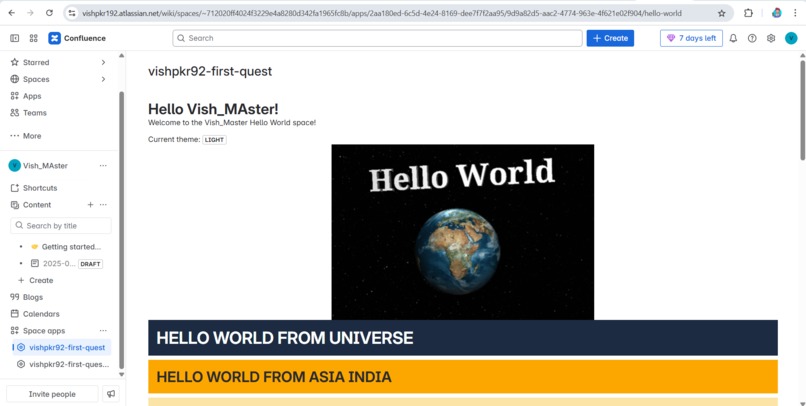Image resolution: width=806 pixels, height=406 pixels.
Task: Open Chrome three-dot menu
Action: click(795, 13)
